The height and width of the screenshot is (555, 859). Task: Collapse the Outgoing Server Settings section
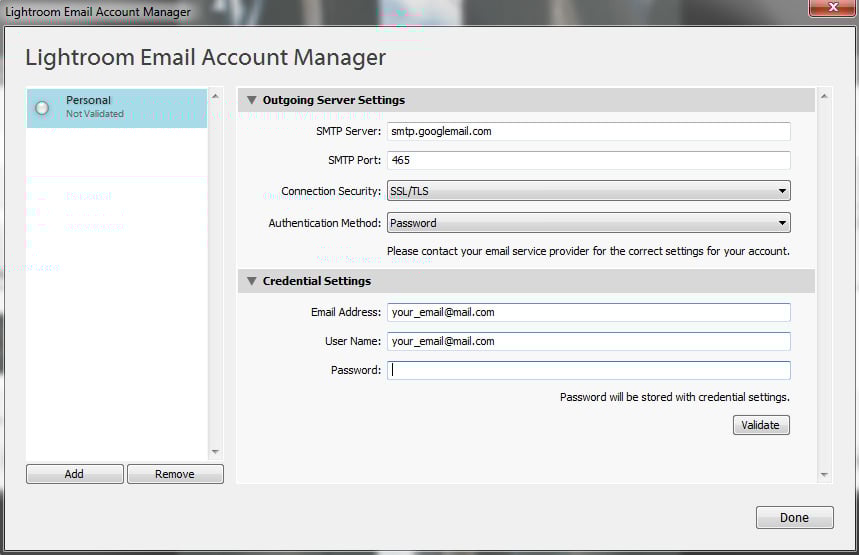click(x=251, y=100)
